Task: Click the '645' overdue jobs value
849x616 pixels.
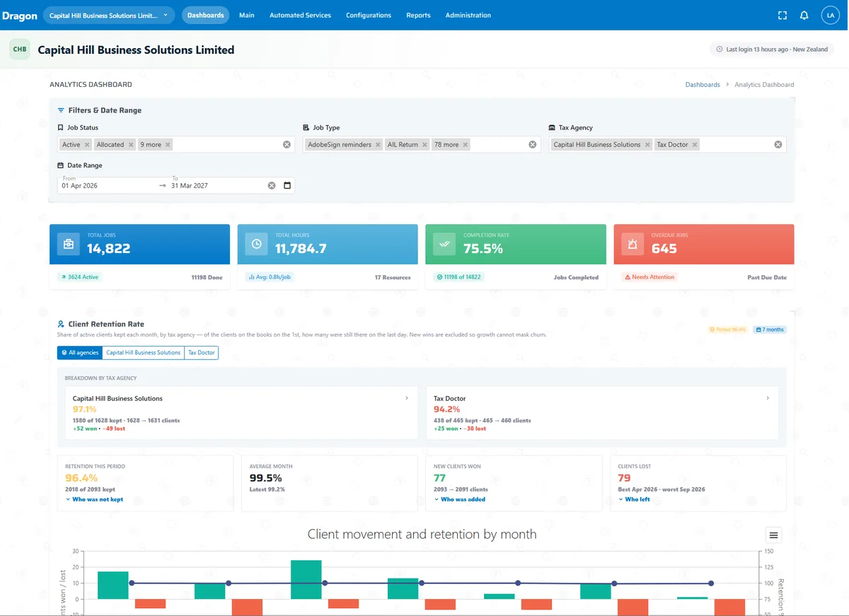Action: point(664,249)
